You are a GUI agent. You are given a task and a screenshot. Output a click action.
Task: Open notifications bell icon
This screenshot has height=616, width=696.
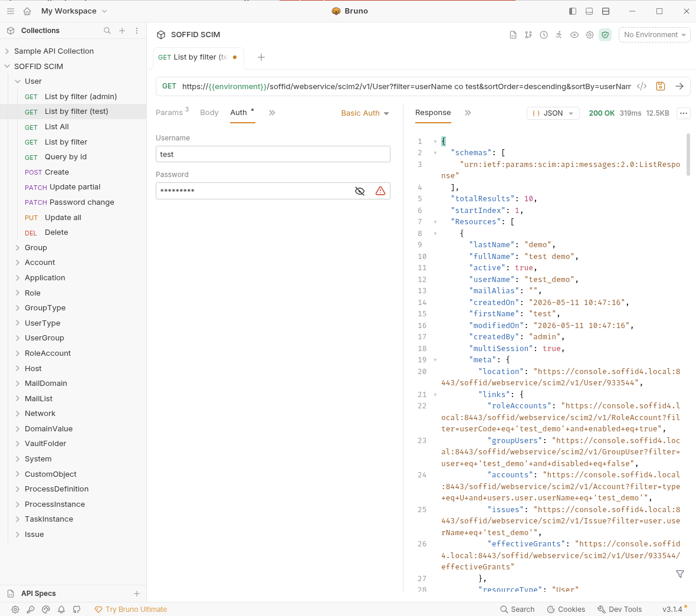point(61,610)
